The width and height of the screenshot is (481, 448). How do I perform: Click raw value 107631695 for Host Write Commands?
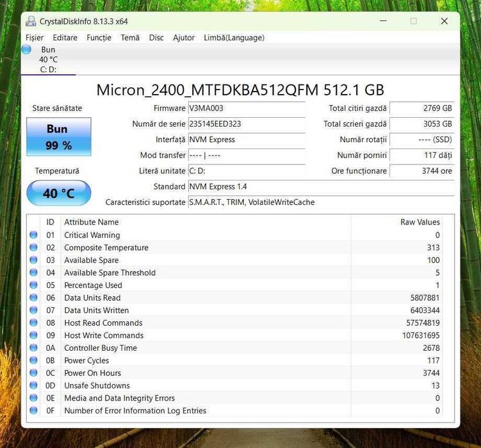[x=421, y=335]
